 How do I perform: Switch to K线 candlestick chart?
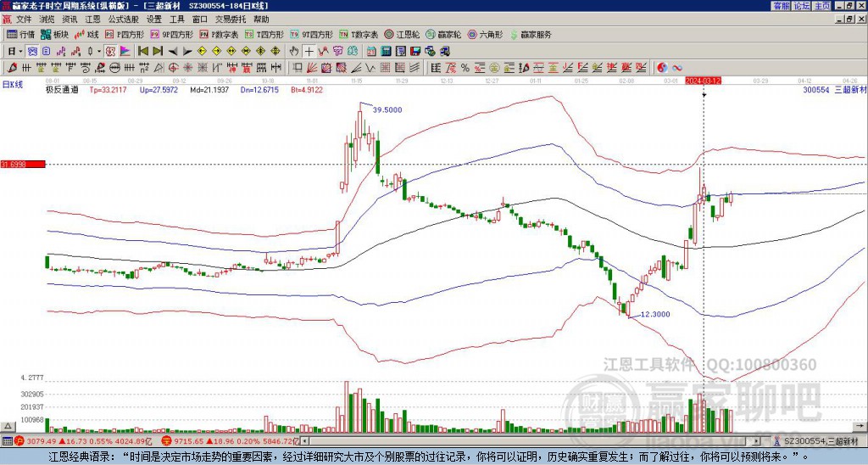pos(86,34)
